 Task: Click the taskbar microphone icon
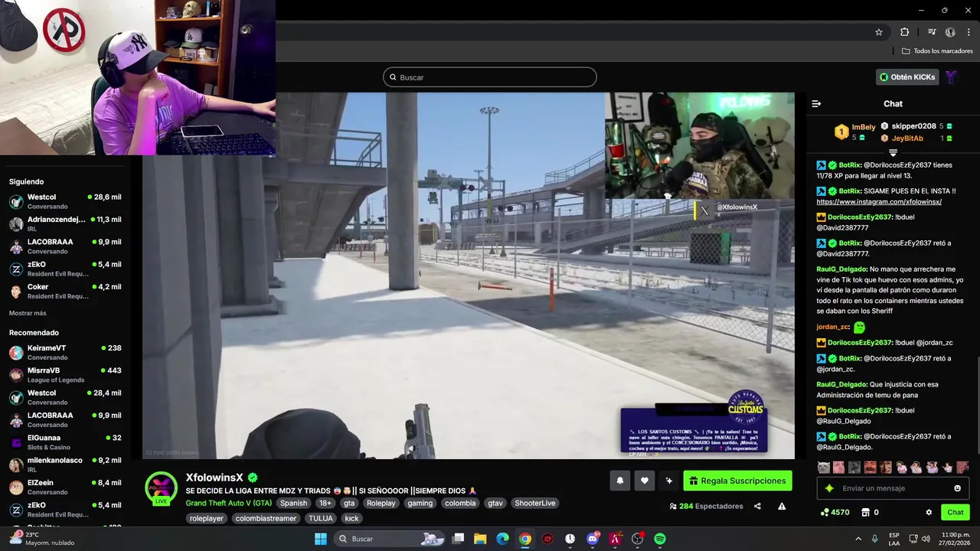(x=875, y=539)
